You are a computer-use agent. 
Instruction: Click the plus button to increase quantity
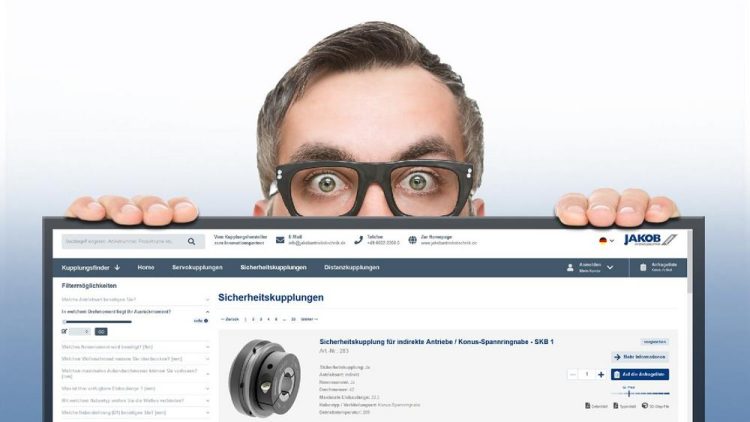pos(601,374)
